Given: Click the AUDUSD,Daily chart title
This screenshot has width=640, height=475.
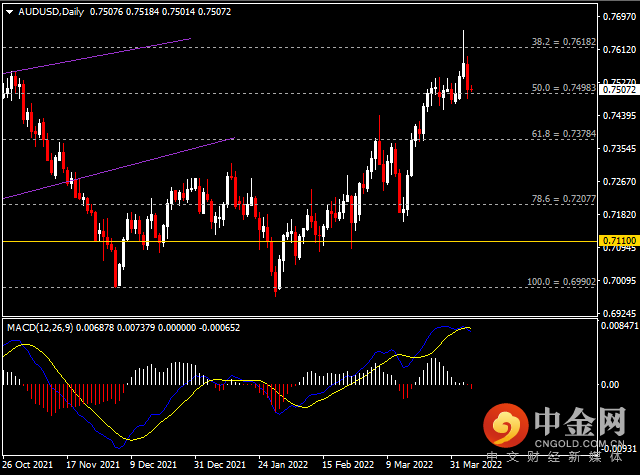Looking at the screenshot, I should coord(51,12).
